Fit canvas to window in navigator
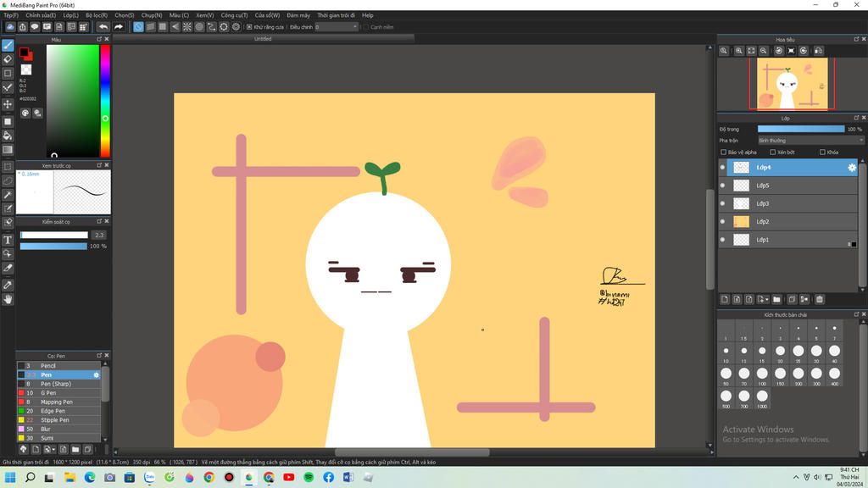The image size is (868, 488). click(x=751, y=51)
